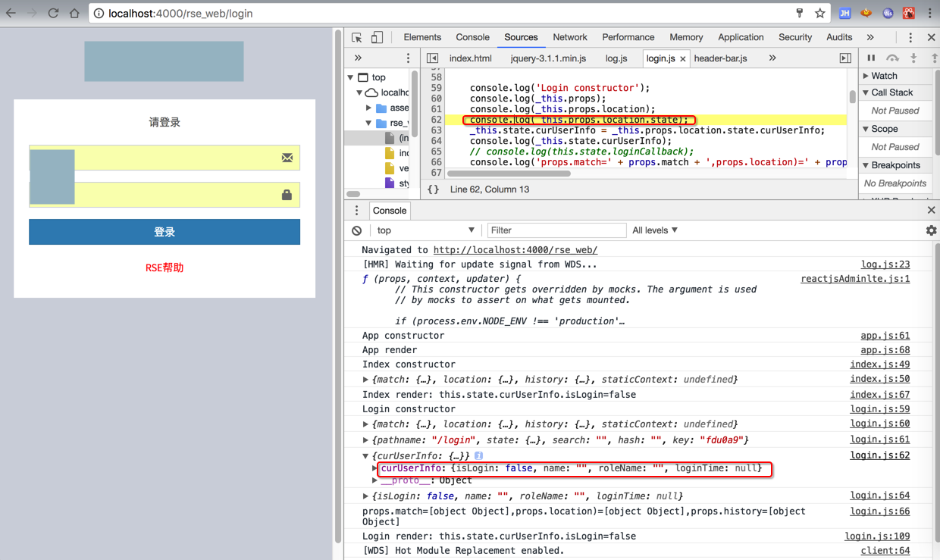The width and height of the screenshot is (940, 560).
Task: Click the pause script execution icon
Action: pos(871,58)
